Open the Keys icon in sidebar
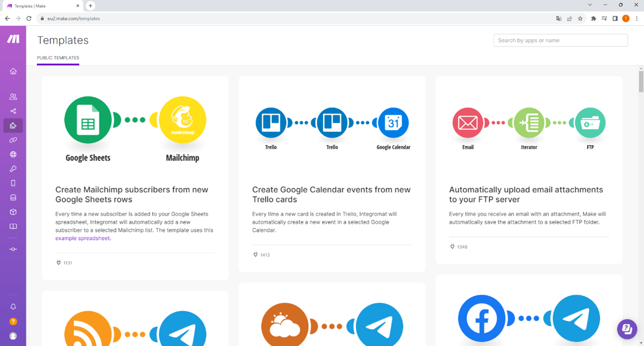Image resolution: width=644 pixels, height=346 pixels. tap(13, 169)
